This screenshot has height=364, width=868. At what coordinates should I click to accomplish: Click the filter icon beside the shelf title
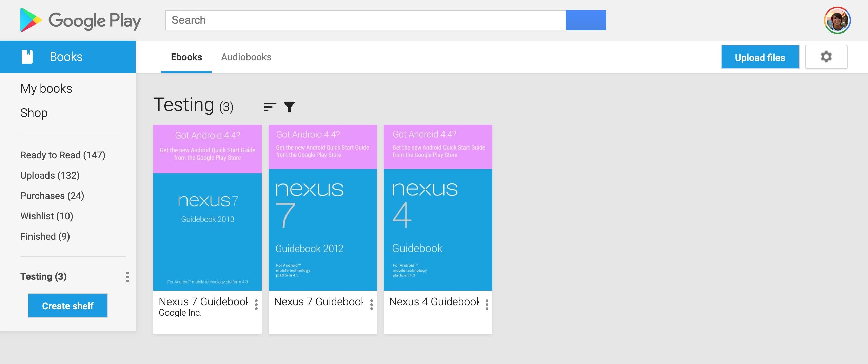tap(289, 106)
